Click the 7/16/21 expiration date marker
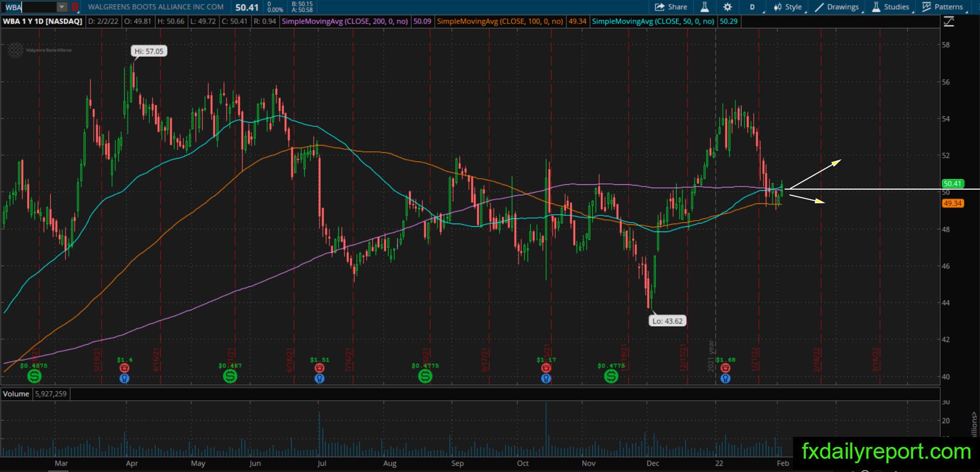The height and width of the screenshot is (472, 980). tap(348, 360)
